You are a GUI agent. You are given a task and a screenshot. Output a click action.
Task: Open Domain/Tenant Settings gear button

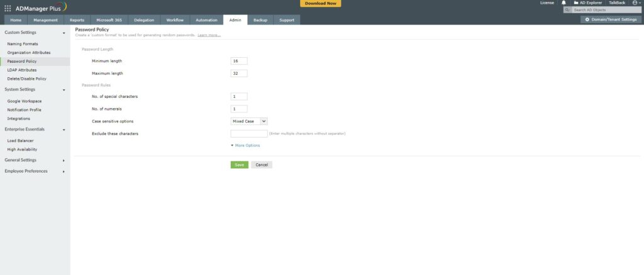(x=611, y=19)
